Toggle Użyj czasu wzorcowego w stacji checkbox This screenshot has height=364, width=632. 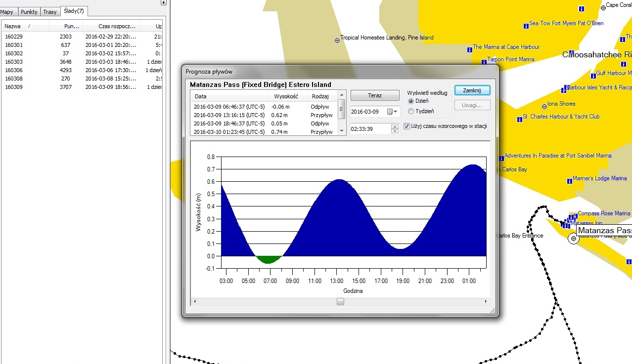407,126
